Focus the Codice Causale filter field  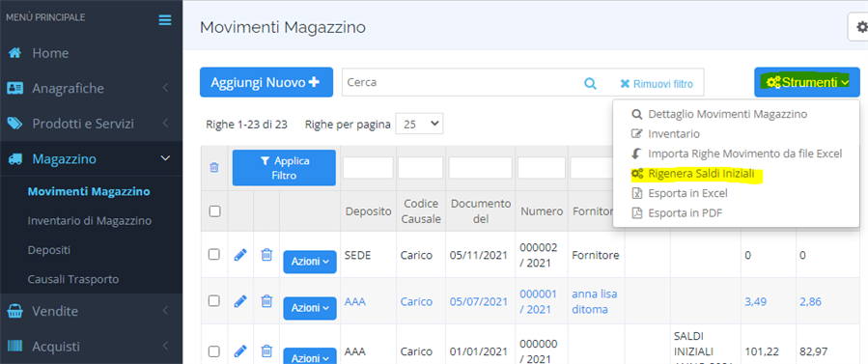coord(420,168)
